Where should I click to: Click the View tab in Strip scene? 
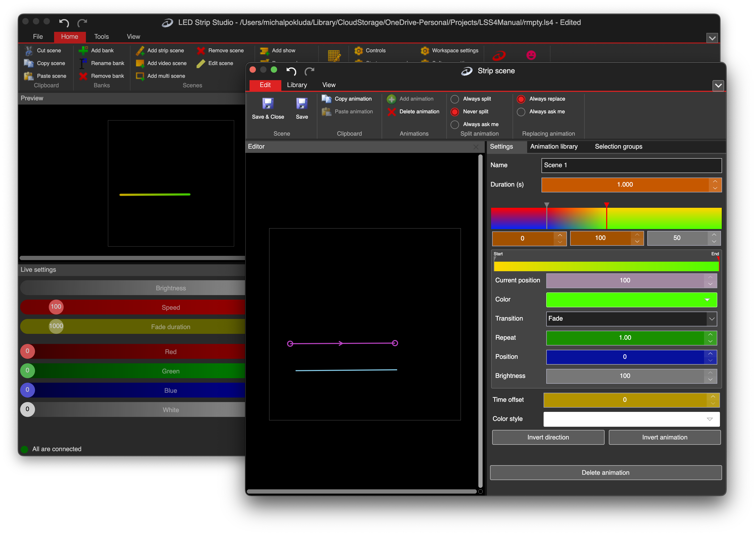[329, 85]
